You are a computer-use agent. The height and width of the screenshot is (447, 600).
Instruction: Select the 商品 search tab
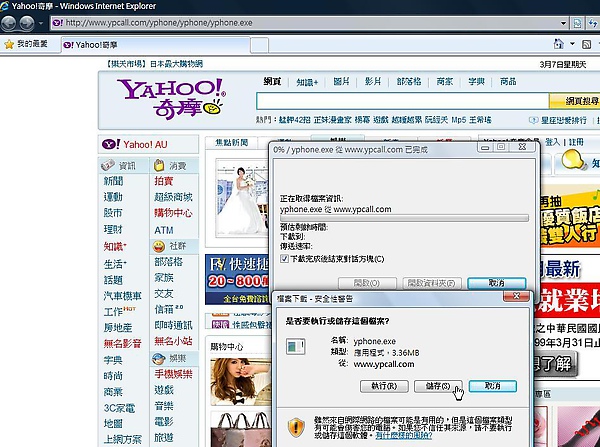click(x=508, y=82)
